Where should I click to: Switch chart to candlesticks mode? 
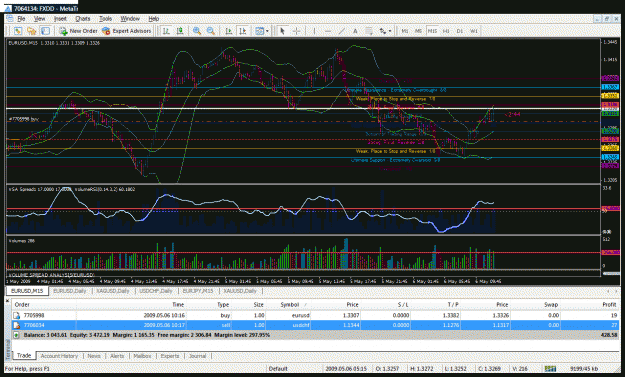click(180, 31)
